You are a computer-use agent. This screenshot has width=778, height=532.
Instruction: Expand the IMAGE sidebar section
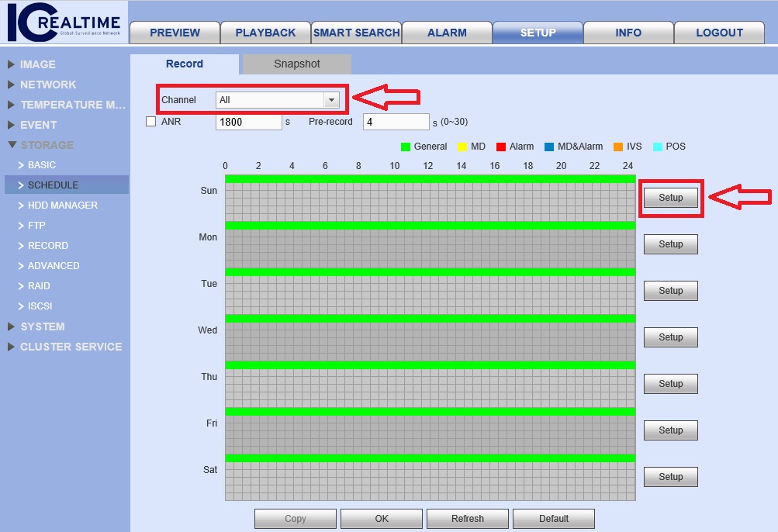tap(37, 64)
